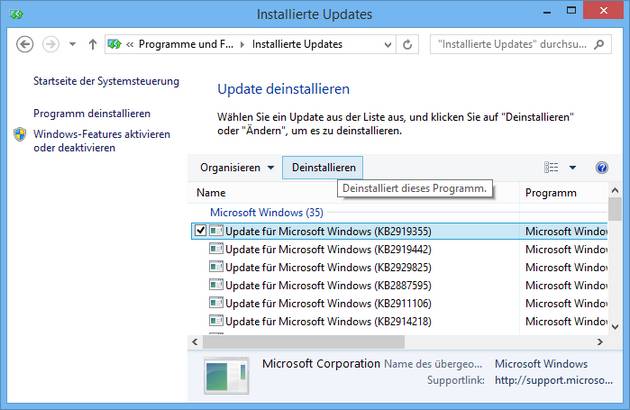
Task: Click the details pane update thumbnail
Action: click(x=226, y=376)
